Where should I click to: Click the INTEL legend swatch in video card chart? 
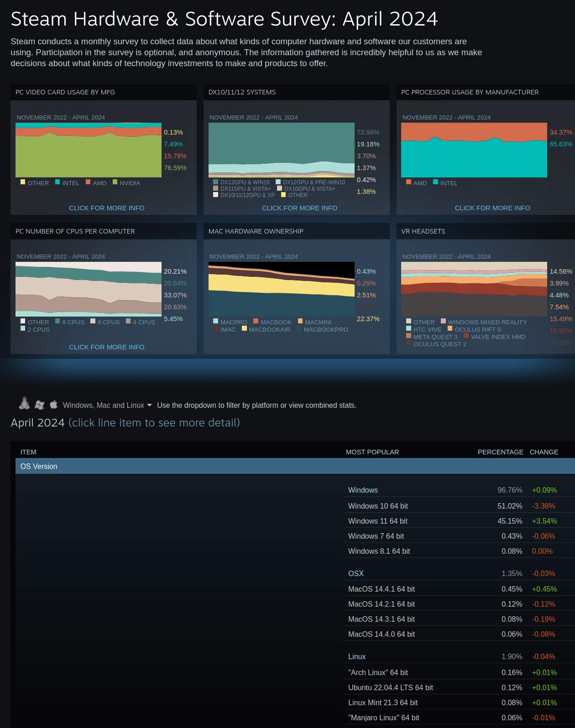click(x=57, y=182)
